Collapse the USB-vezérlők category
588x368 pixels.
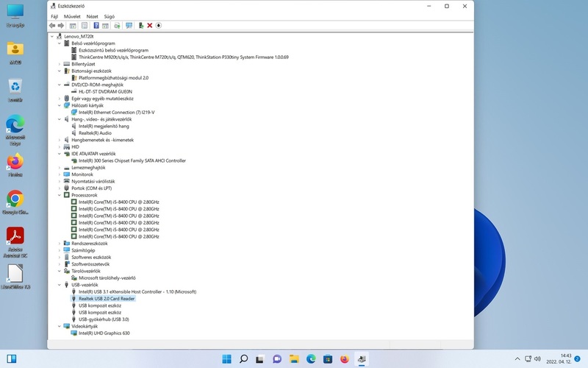(x=60, y=285)
